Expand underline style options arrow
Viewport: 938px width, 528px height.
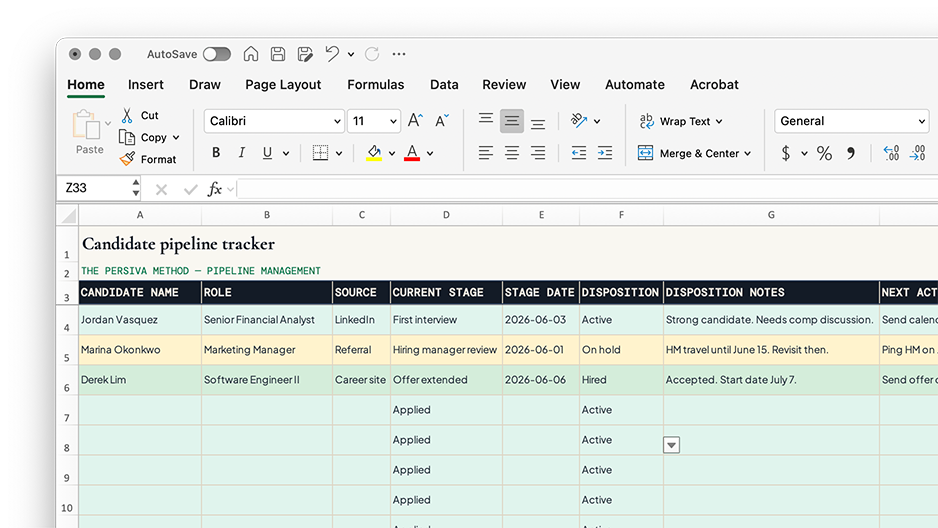pos(286,154)
